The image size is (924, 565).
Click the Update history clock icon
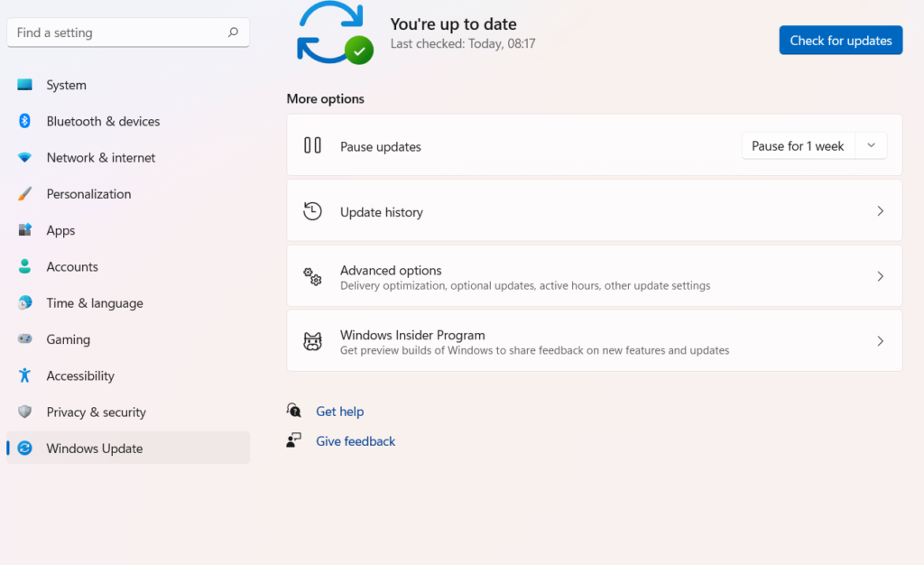click(x=312, y=211)
